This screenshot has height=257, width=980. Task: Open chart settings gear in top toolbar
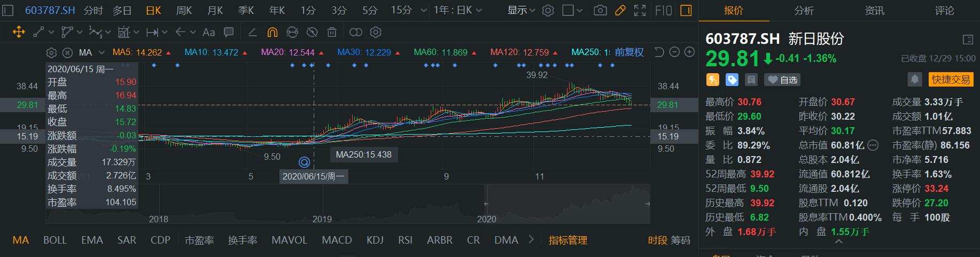point(548,10)
